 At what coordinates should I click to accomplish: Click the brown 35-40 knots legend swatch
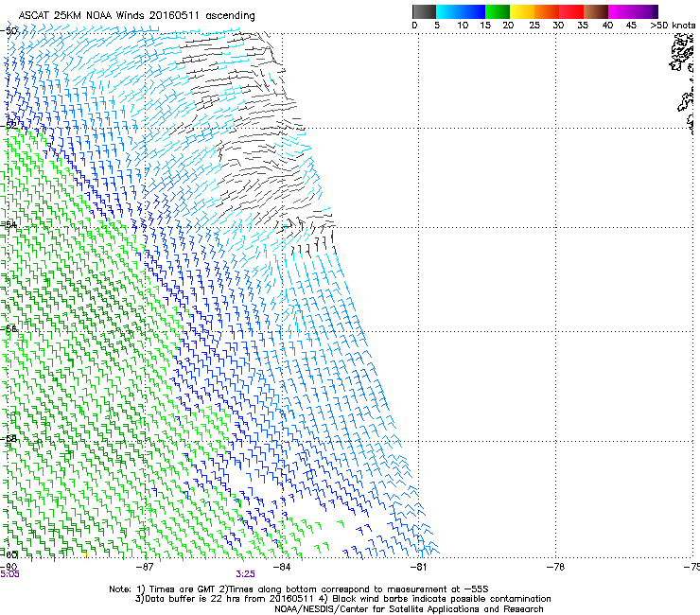(x=596, y=11)
